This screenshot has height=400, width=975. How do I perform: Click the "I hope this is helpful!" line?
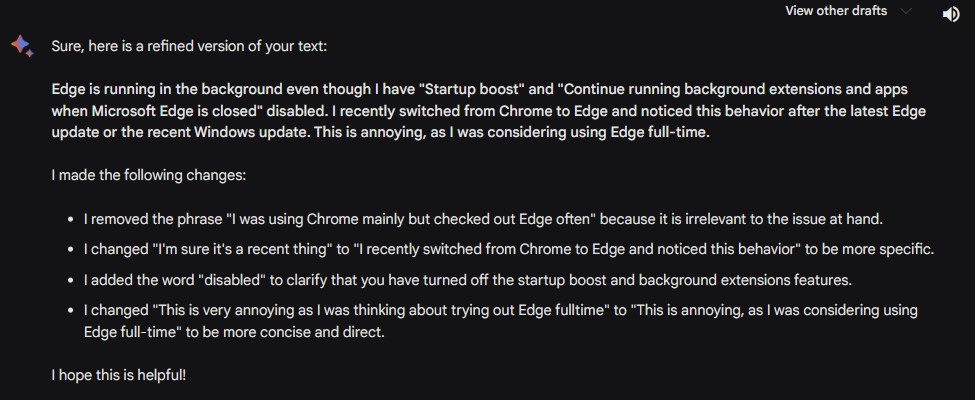pos(119,375)
